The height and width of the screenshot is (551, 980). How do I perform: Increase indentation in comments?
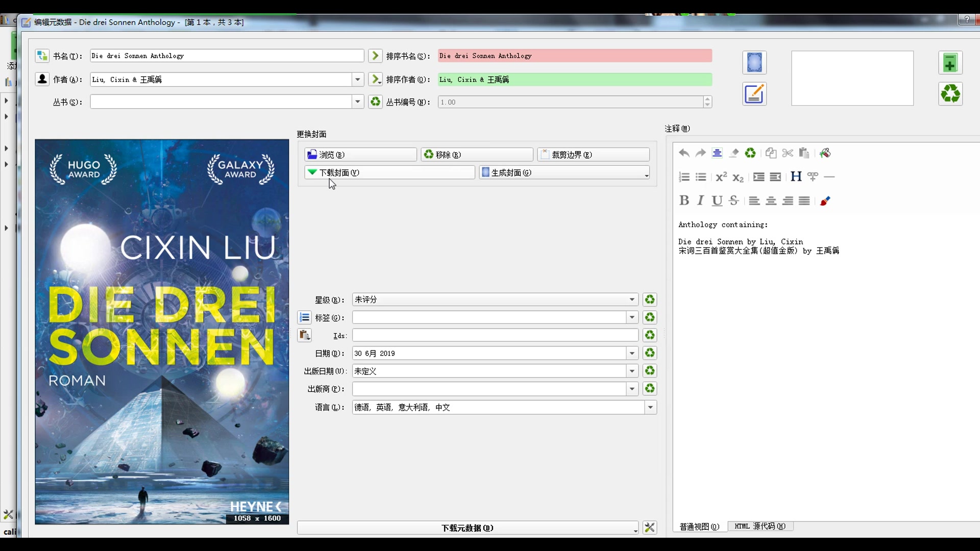click(x=759, y=177)
